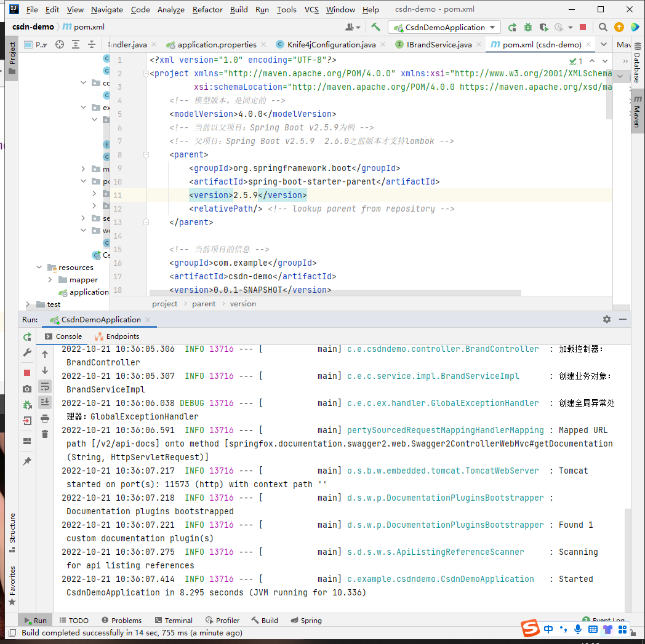Click the console vertical scrollbar
The width and height of the screenshot is (645, 644).
click(627, 559)
